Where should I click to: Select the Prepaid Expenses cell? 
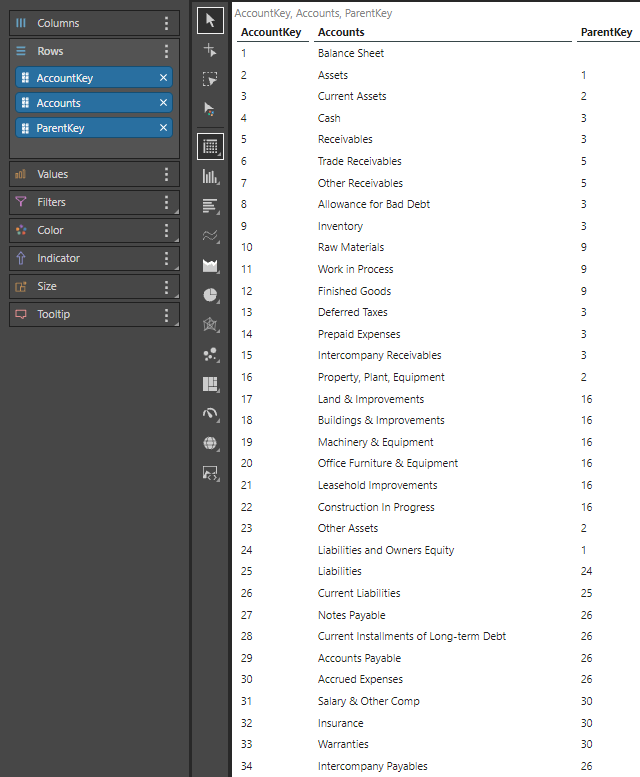pos(359,334)
